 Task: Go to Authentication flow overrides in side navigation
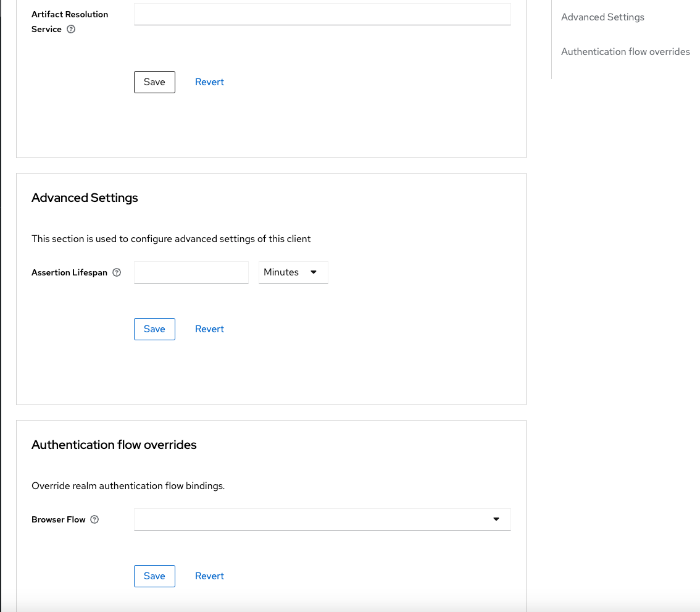pos(625,52)
